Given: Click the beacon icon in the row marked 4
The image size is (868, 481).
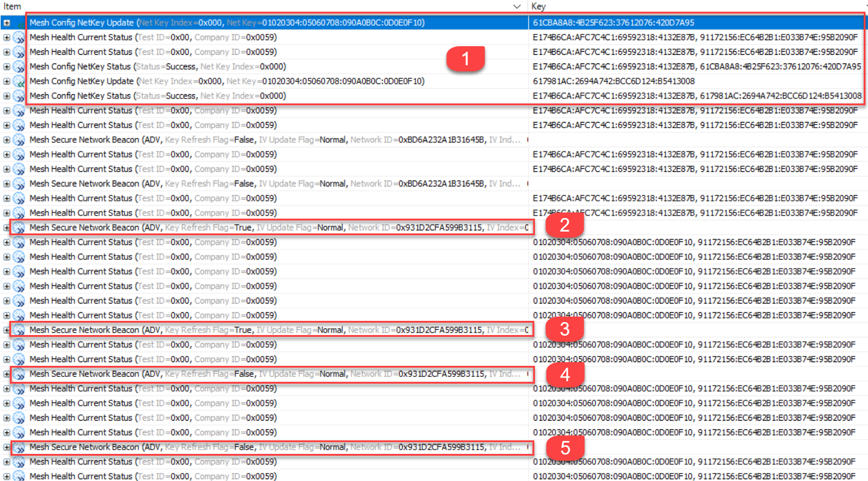Looking at the screenshot, I should coord(18,374).
